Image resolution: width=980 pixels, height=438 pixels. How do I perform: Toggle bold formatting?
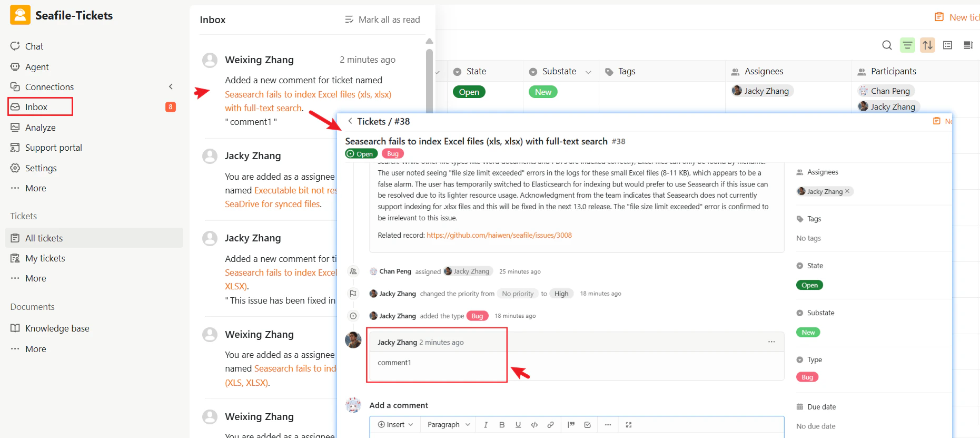502,425
